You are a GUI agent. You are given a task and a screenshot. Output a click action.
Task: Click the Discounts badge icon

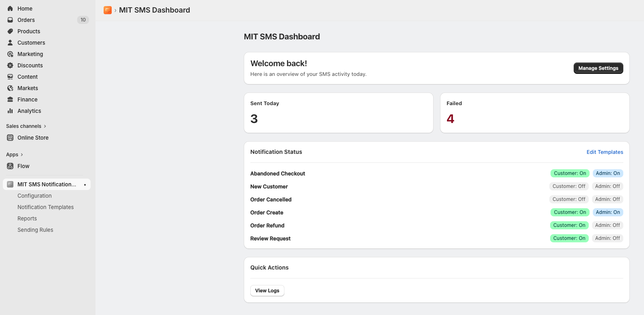10,65
